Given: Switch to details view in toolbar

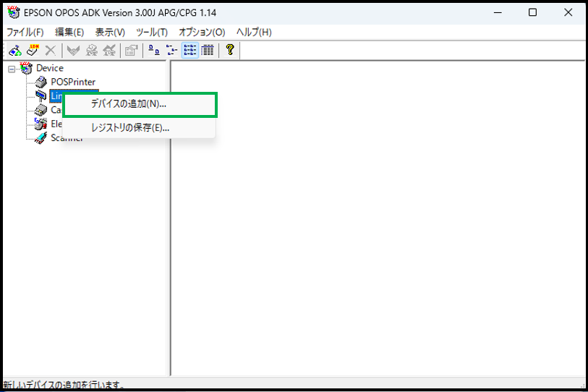Looking at the screenshot, I should coord(208,50).
